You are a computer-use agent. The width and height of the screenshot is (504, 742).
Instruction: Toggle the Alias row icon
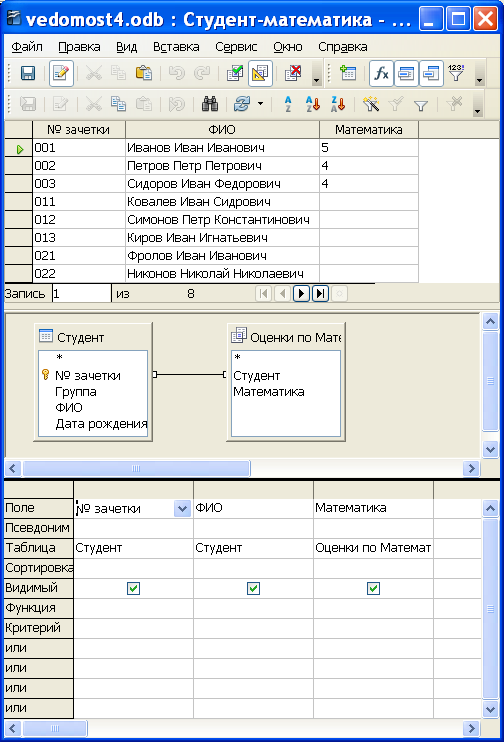431,73
